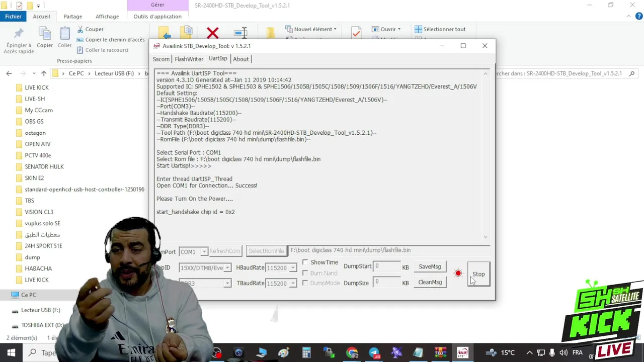Go back with Explorer back arrow

pos(9,73)
